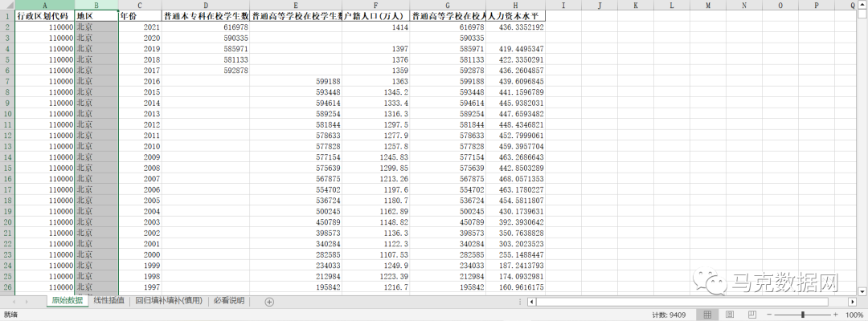Click 就绪 status indicator
Screen dimensions: 868x321
[x=10, y=315]
